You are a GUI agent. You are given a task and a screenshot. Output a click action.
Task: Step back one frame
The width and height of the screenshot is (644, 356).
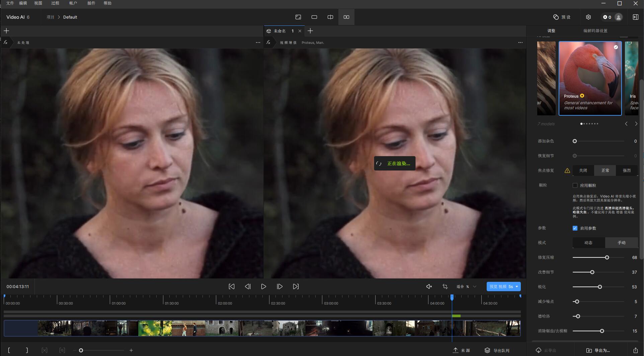tap(247, 286)
